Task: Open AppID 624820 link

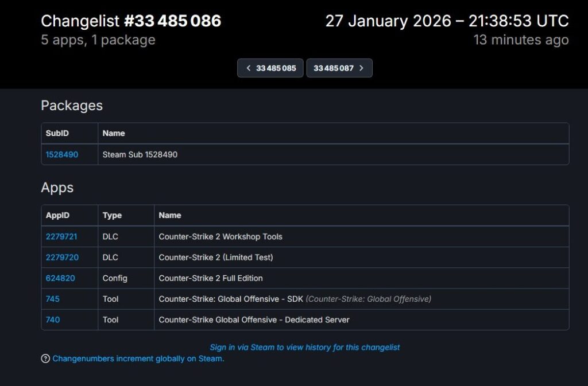Action: (60, 278)
